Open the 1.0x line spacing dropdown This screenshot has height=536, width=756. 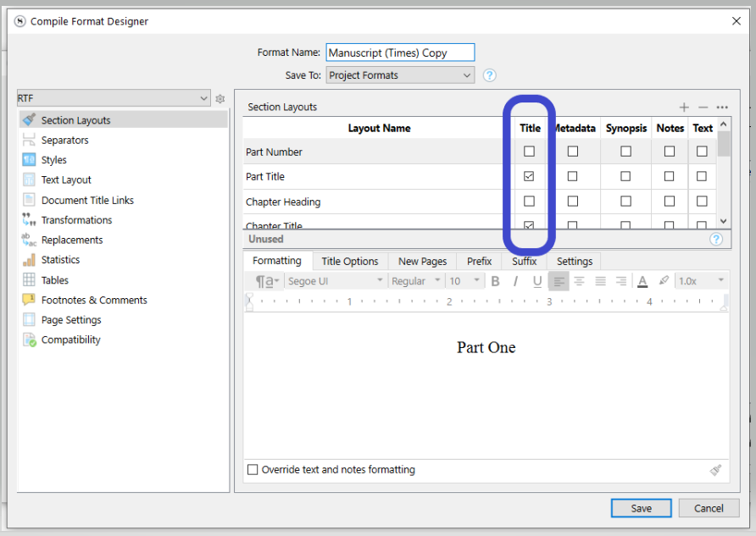(702, 281)
